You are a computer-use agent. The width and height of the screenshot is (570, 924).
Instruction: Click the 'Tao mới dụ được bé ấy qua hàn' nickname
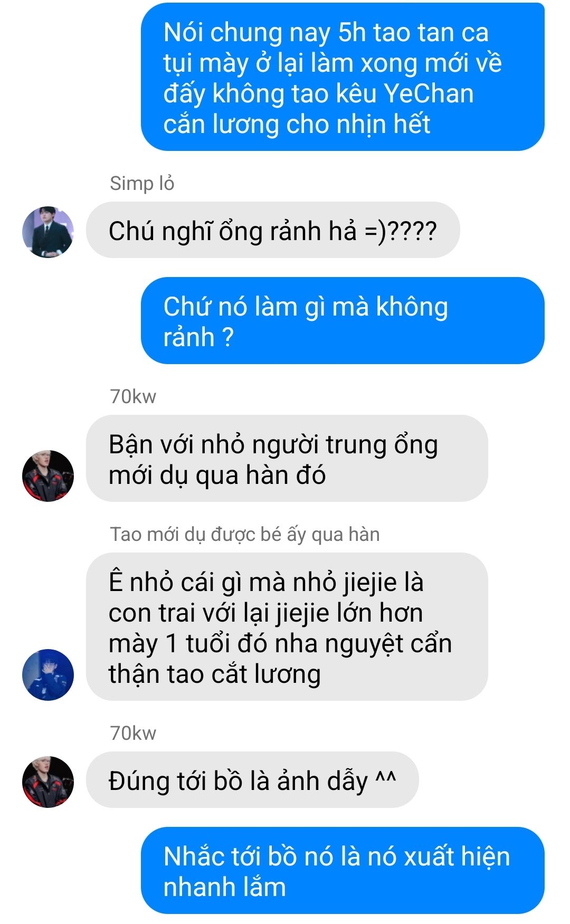tap(245, 535)
